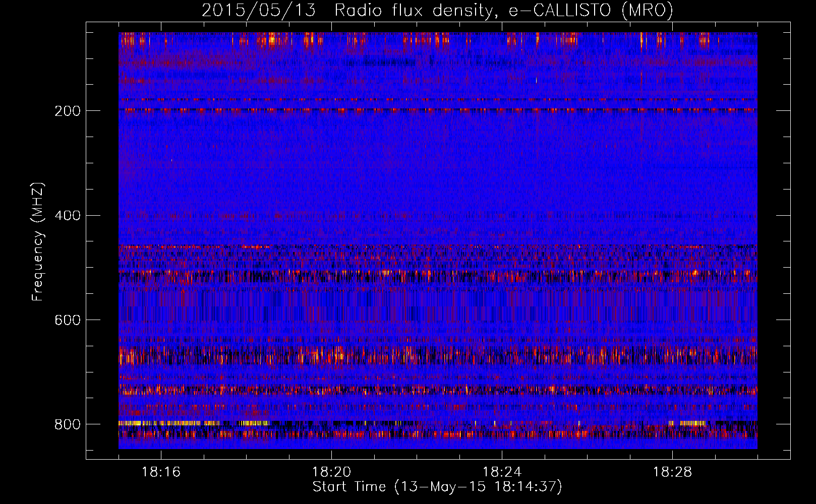Click the 200 frequency tick label
Viewport: 816px width, 504px height.
[x=68, y=111]
